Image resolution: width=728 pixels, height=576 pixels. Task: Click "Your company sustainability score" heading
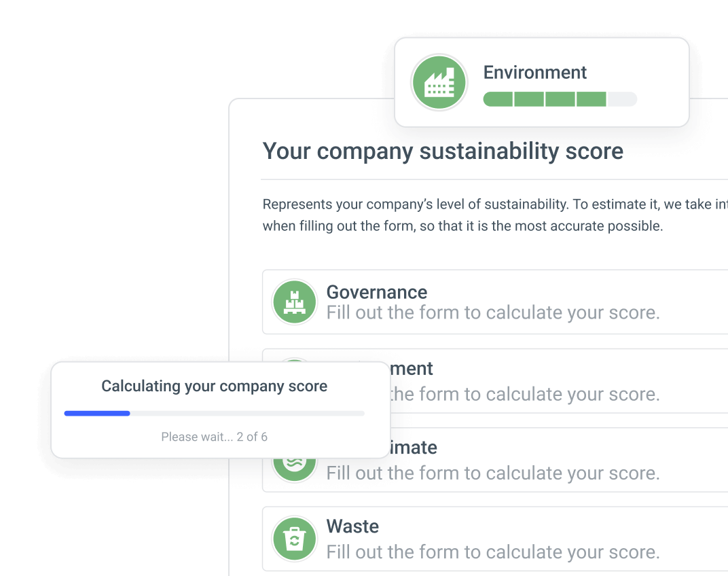[x=443, y=151]
